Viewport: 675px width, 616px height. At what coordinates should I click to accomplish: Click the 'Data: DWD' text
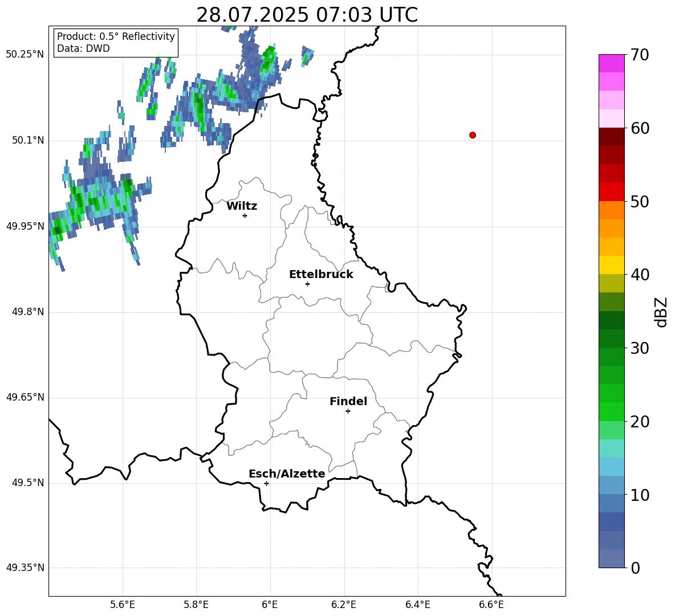pyautogui.click(x=83, y=48)
